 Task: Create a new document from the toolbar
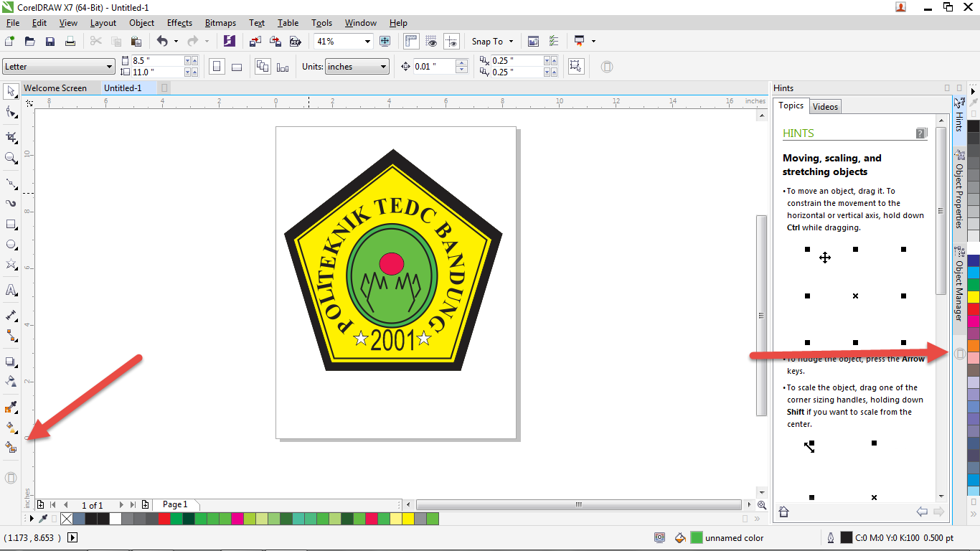[x=9, y=42]
